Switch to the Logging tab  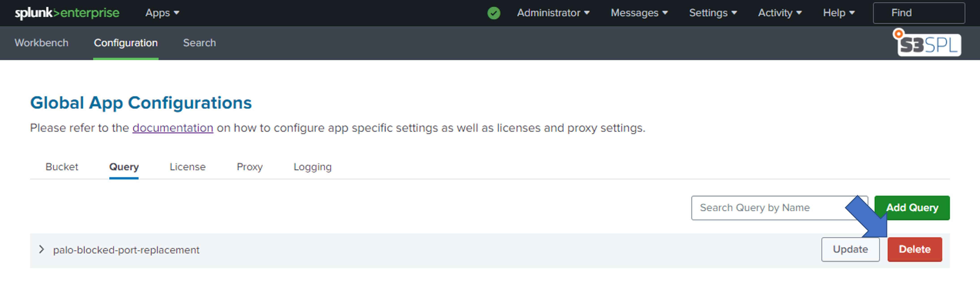(312, 167)
